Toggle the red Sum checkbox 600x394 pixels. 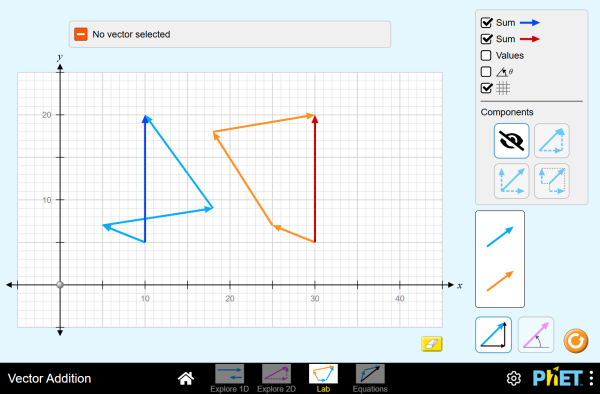(x=486, y=39)
